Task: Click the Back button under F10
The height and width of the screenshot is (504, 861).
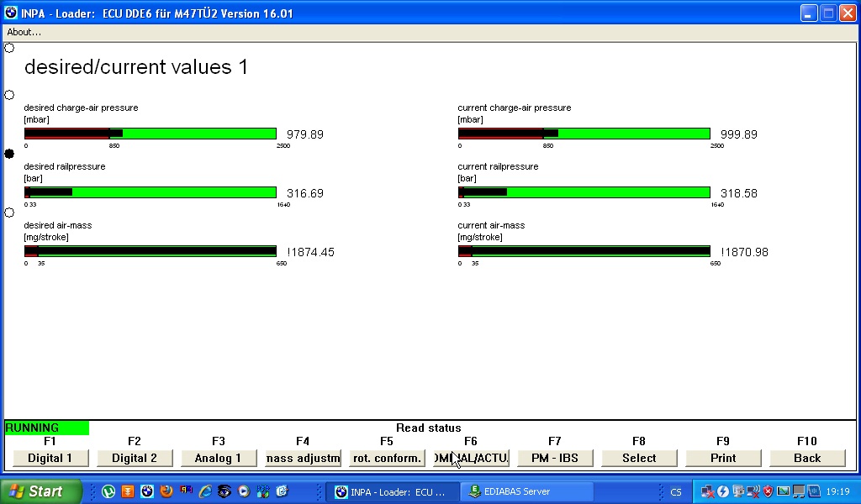Action: 807,458
